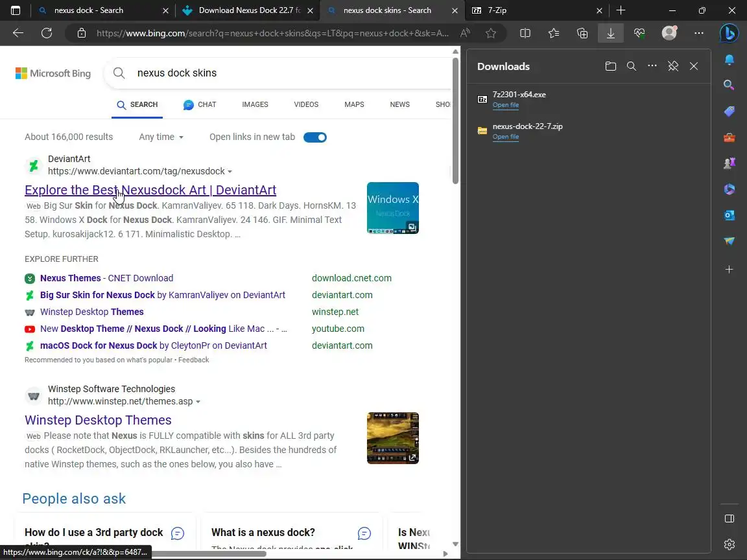The image size is (747, 560).
Task: Toggle sidebar visibility icon at bottom
Action: click(729, 519)
